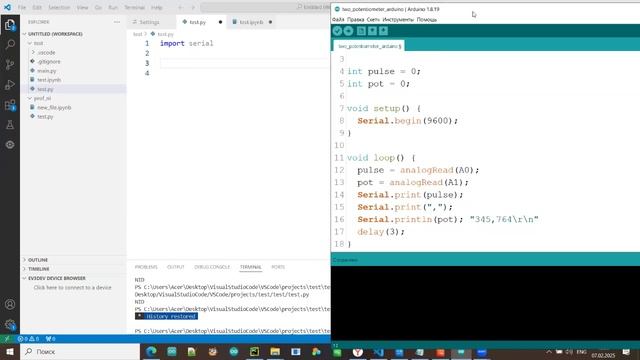Open VS Code Terminal menu
The height and width of the screenshot is (360, 640).
(x=134, y=7)
